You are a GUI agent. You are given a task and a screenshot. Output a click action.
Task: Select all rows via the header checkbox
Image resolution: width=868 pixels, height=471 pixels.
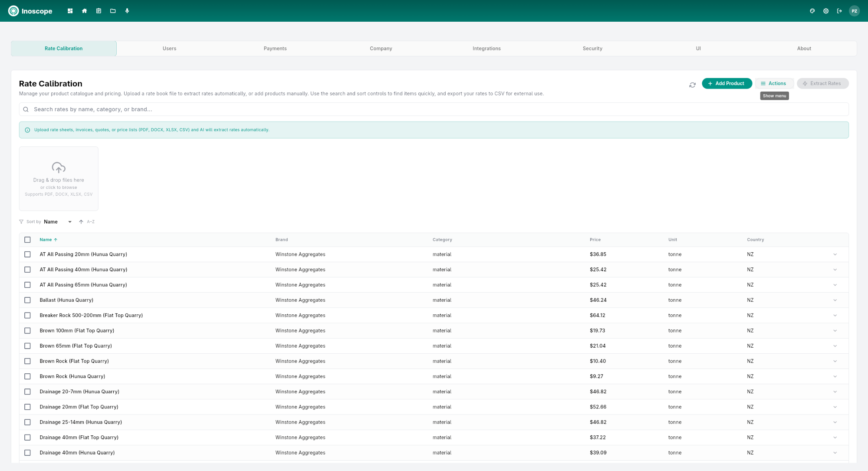[x=28, y=240]
